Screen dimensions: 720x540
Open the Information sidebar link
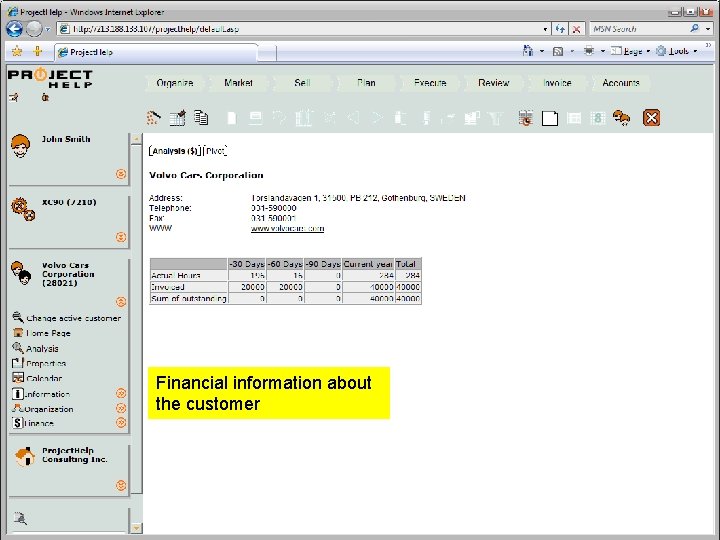tap(47, 394)
